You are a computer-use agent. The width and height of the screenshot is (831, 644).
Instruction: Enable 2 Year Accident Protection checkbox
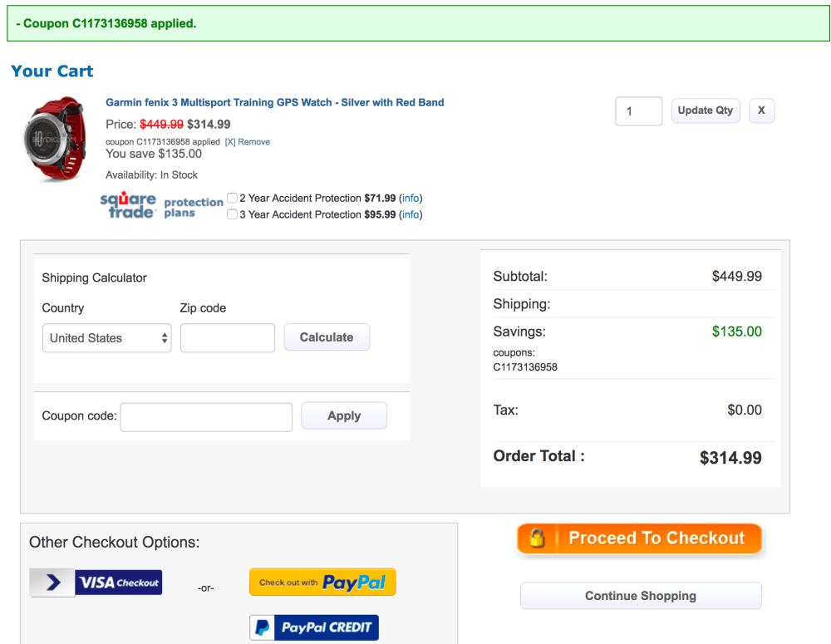coord(233,199)
